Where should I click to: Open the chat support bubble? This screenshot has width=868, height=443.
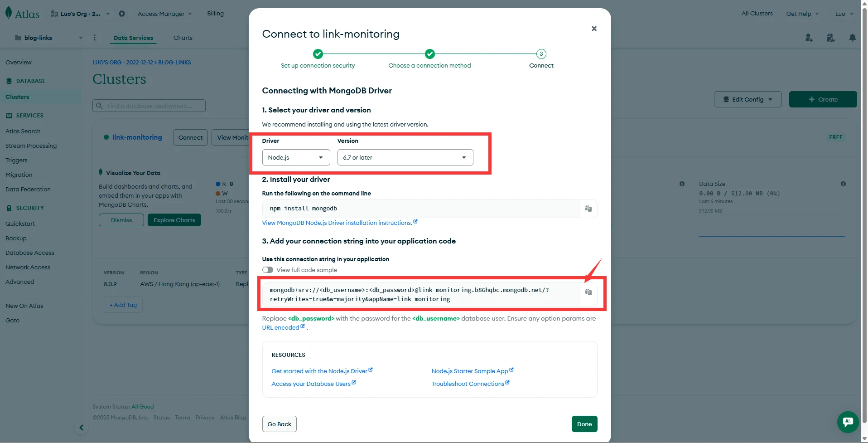[847, 422]
